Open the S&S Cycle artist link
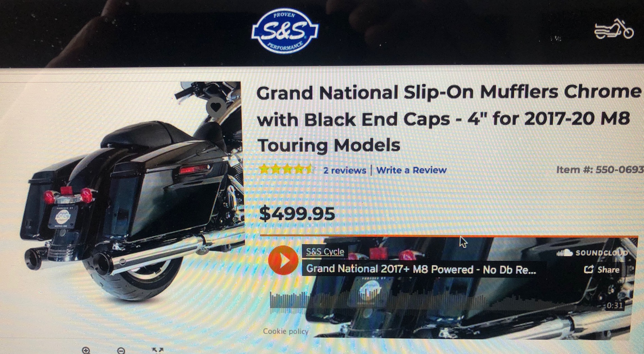644x354 pixels. tap(325, 252)
